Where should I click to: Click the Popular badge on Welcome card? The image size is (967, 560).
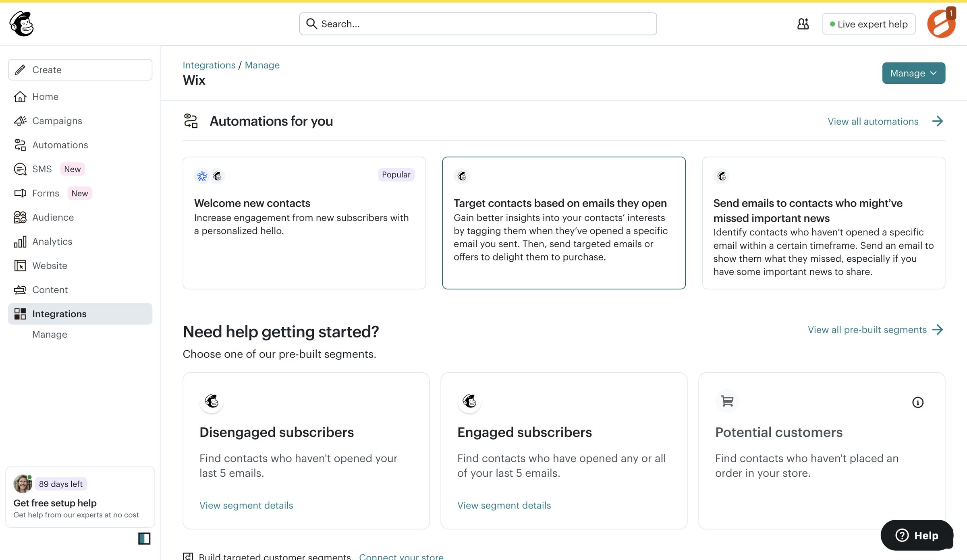(x=396, y=175)
